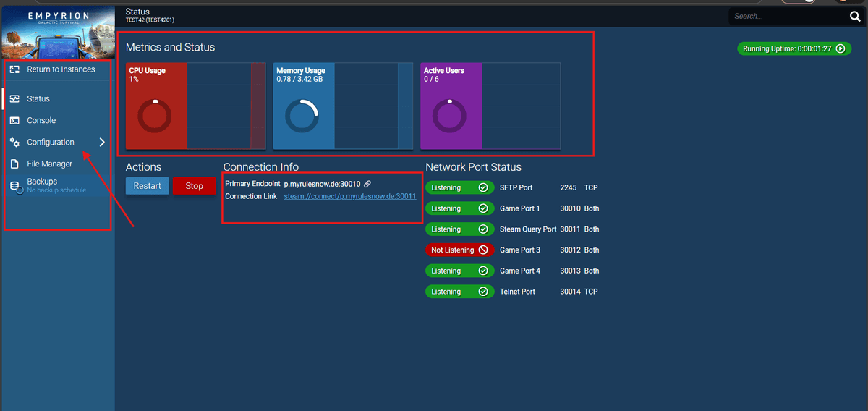868x411 pixels.
Task: Click port number '2245'
Action: (569, 187)
